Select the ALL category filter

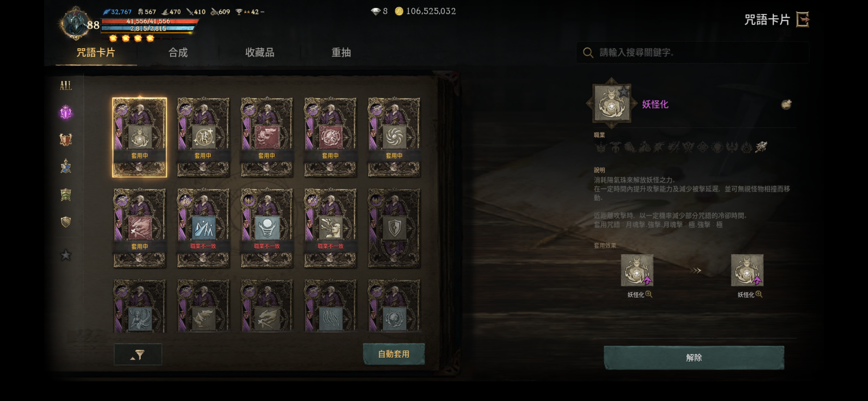coord(66,86)
